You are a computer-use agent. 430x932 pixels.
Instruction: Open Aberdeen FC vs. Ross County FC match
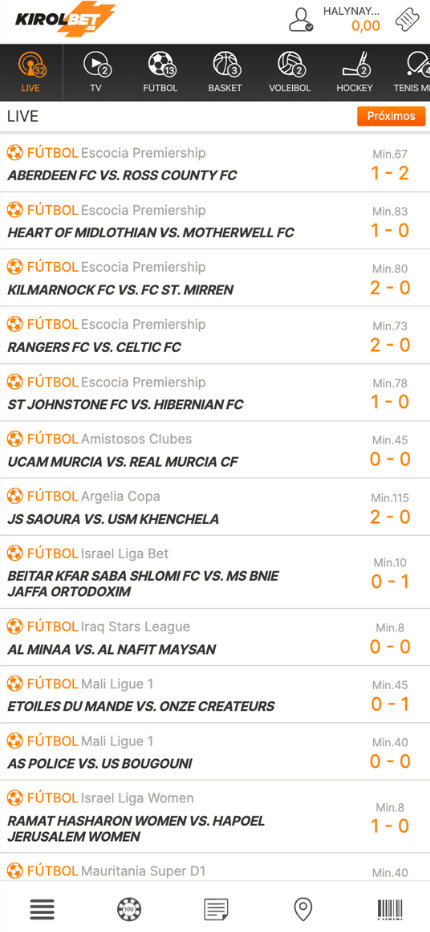click(x=215, y=164)
